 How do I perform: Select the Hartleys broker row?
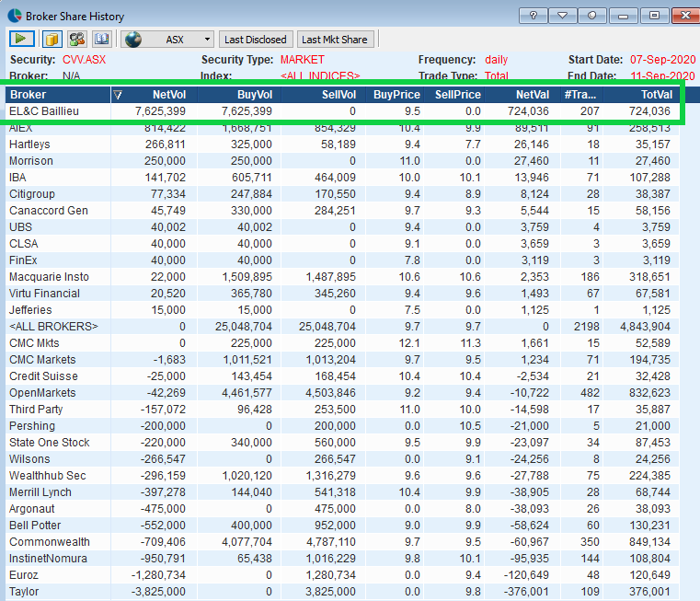[x=342, y=144]
